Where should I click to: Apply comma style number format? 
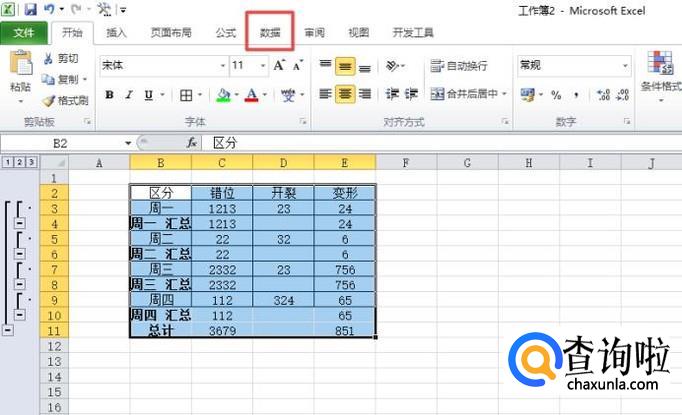coord(576,95)
